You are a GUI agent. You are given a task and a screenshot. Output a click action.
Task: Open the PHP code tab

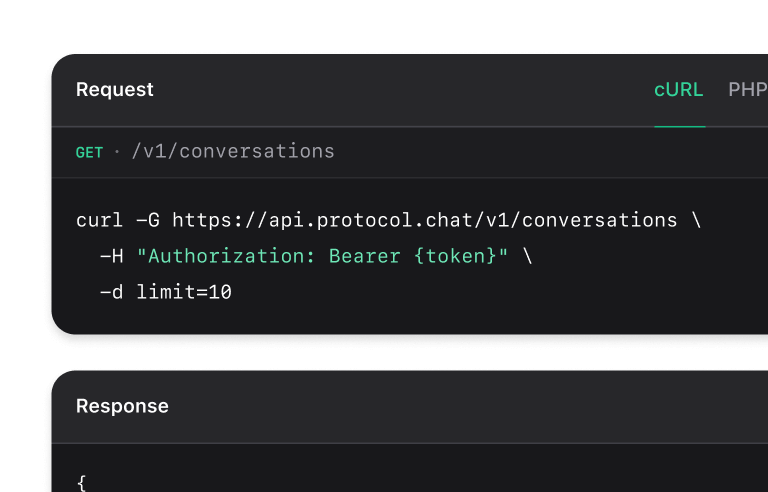[748, 90]
